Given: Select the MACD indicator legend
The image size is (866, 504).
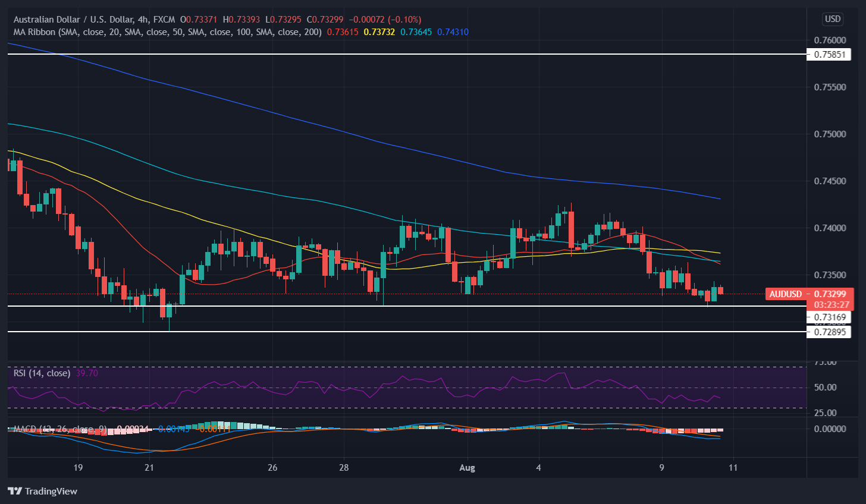Looking at the screenshot, I should pyautogui.click(x=59, y=429).
